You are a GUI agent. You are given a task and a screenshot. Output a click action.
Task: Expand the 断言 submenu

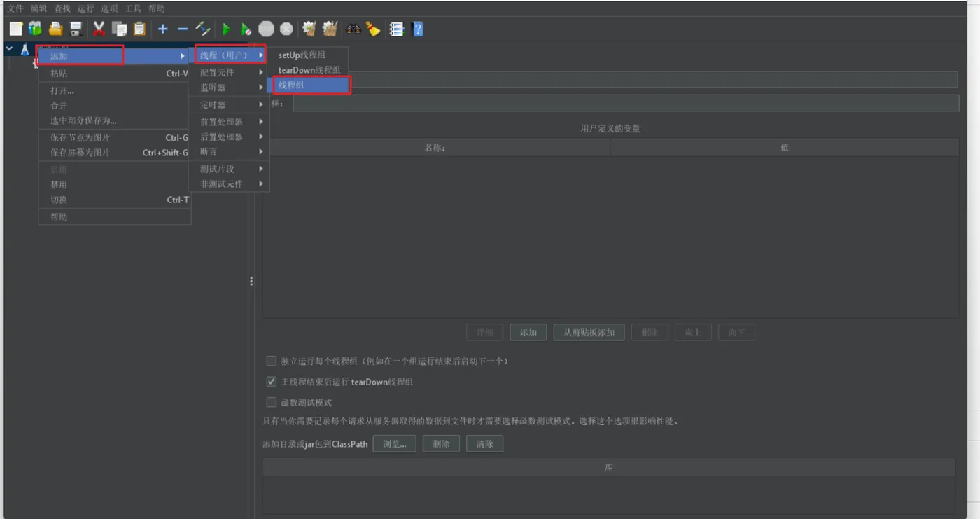pos(229,152)
